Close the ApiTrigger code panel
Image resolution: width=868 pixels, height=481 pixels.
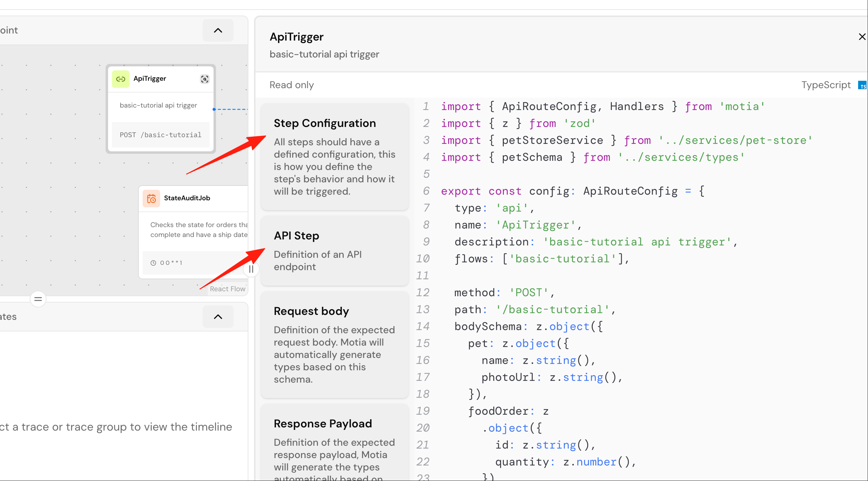[862, 37]
